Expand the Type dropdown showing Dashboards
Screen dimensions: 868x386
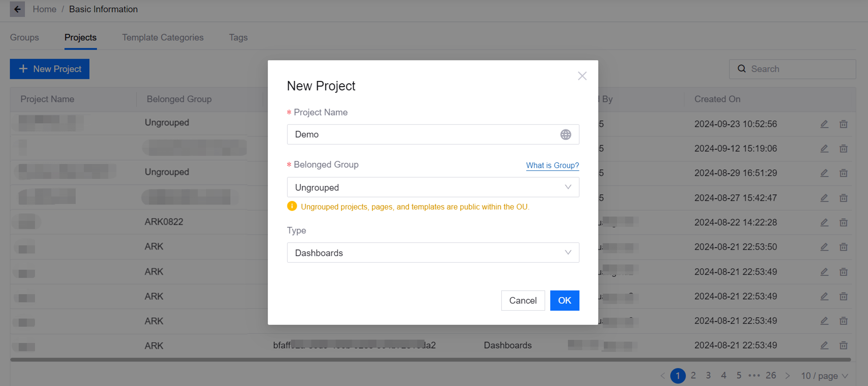click(433, 253)
